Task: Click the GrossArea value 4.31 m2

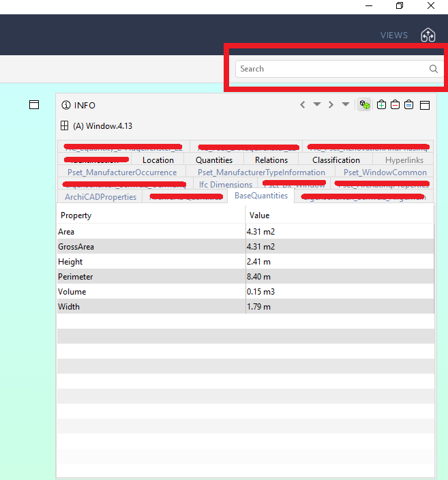Action: [260, 247]
